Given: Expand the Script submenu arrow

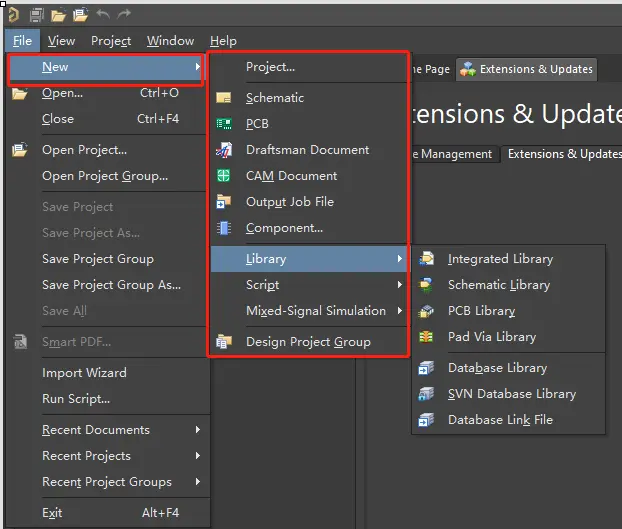Looking at the screenshot, I should (x=400, y=285).
